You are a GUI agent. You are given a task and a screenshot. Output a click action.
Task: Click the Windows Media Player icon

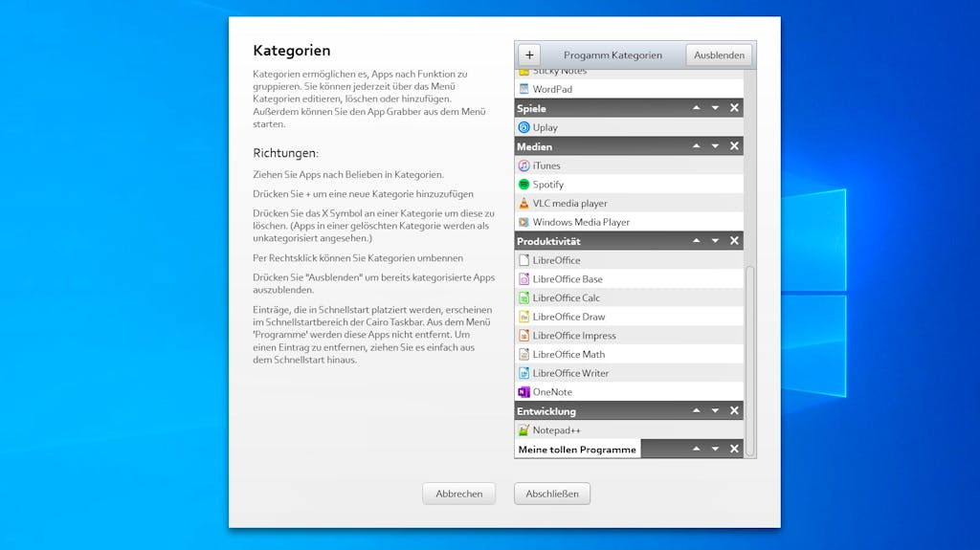click(x=523, y=222)
